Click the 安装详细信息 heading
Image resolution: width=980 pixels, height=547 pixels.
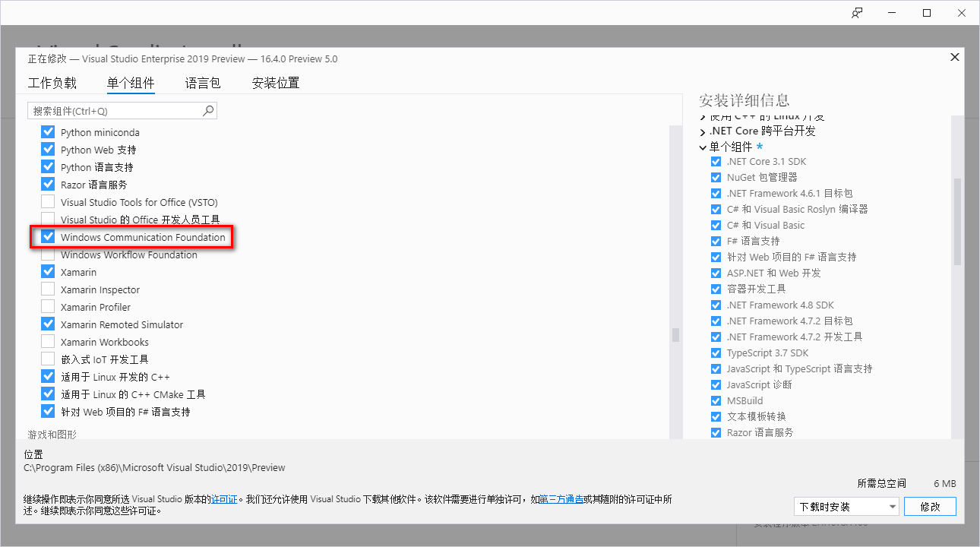click(x=744, y=100)
